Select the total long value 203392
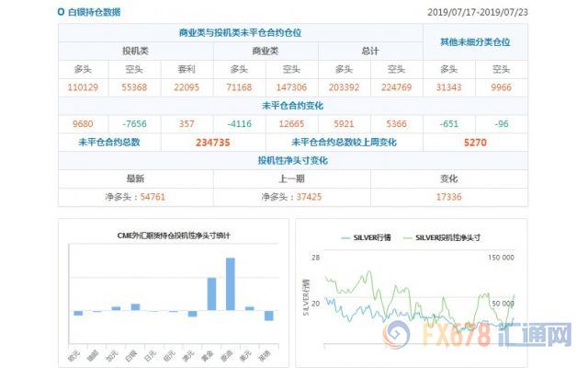This screenshot has height=368, width=588. [x=345, y=87]
